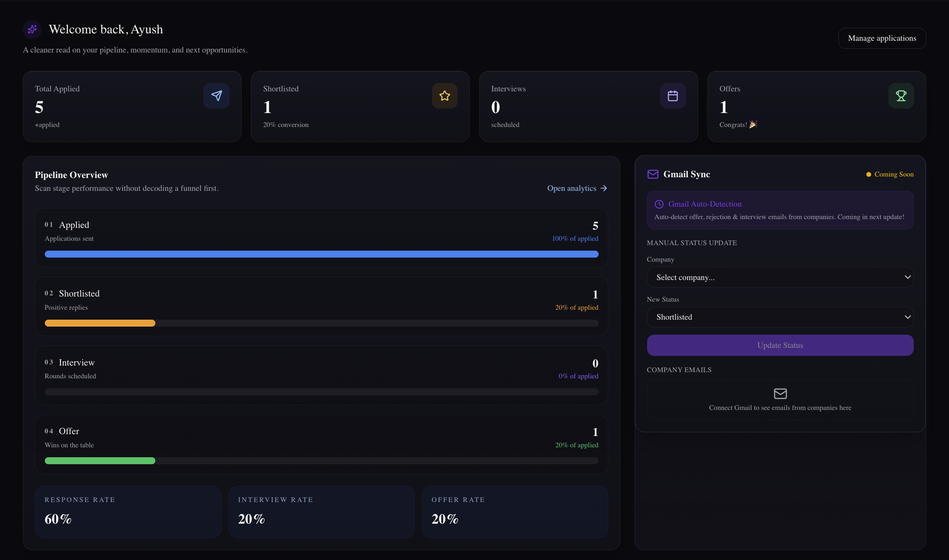949x560 pixels.
Task: Open the Select company dropdown
Action: click(780, 277)
